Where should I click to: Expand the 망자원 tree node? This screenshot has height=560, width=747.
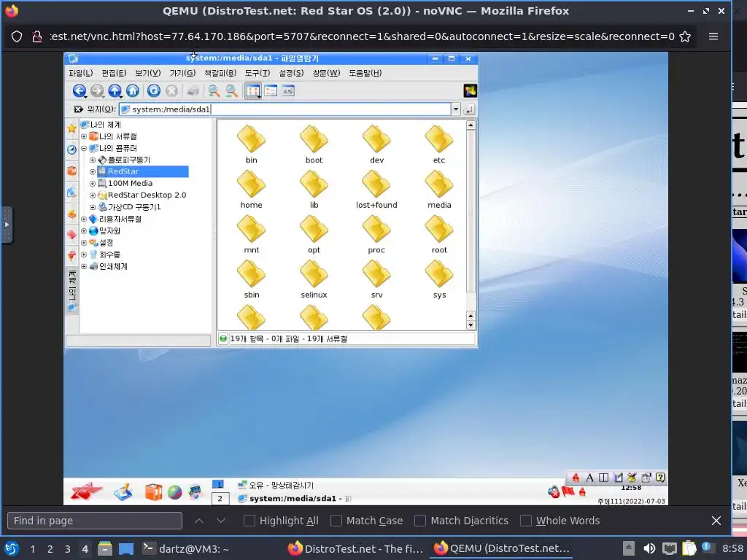tap(84, 231)
